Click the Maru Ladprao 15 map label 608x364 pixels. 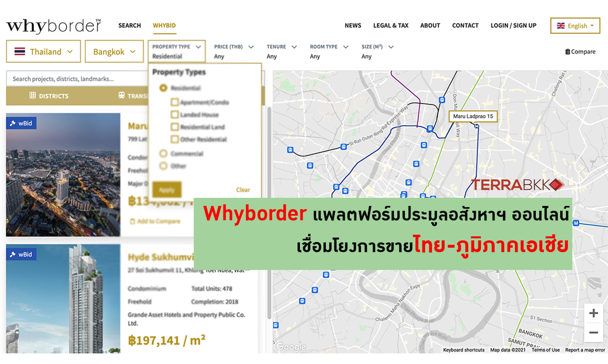pos(473,116)
